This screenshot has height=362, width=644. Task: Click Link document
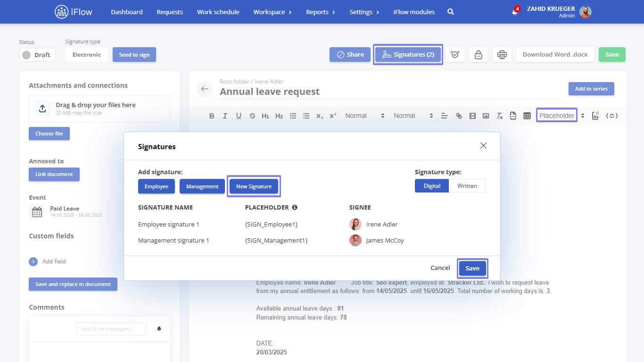(54, 174)
